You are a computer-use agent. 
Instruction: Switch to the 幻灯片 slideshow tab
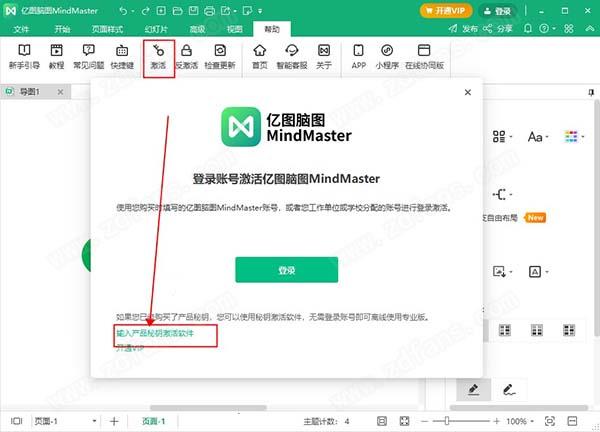[156, 29]
